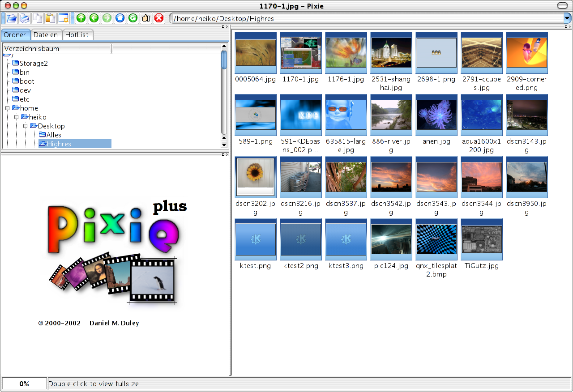Select the dscn3143.jpg thumbnail
The image size is (573, 392).
[x=527, y=115]
